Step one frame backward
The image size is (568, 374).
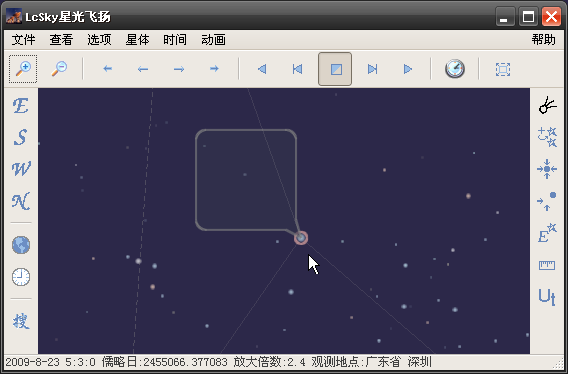pos(297,69)
